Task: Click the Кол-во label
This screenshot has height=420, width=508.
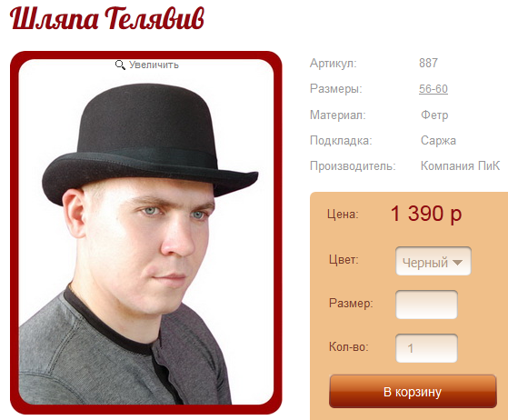Action: [x=349, y=346]
